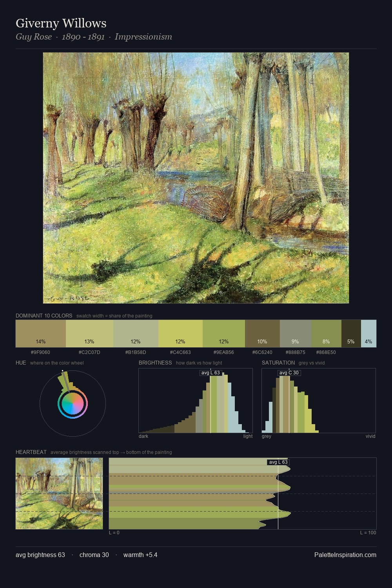392x588 pixels.
Task: Click the L = 0 axis label
Action: (x=114, y=533)
